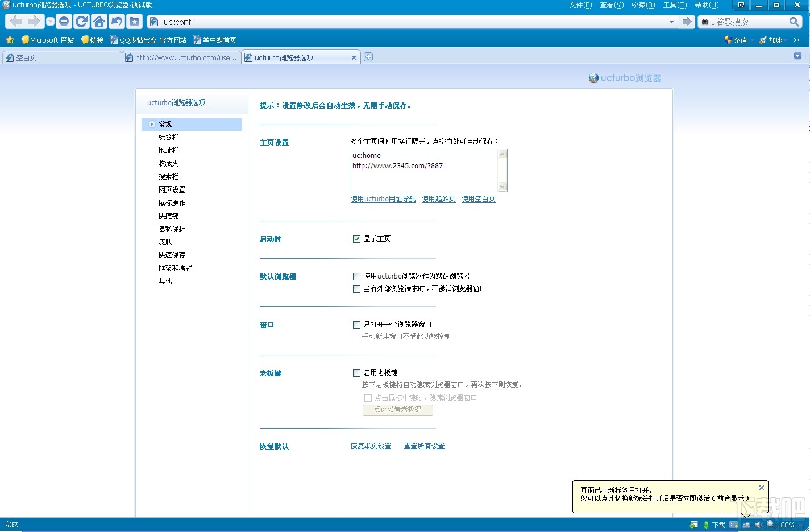Open the 查看(V) menu
Image resolution: width=810 pixels, height=532 pixels.
click(x=612, y=5)
